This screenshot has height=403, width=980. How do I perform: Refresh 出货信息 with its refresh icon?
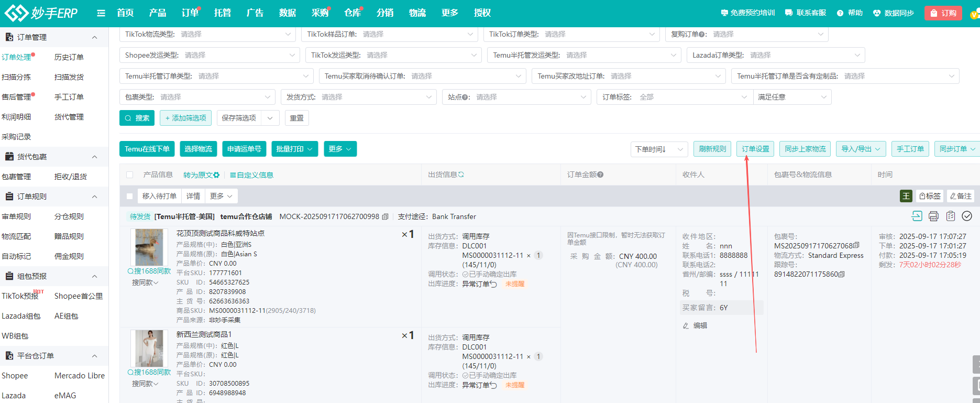[461, 175]
